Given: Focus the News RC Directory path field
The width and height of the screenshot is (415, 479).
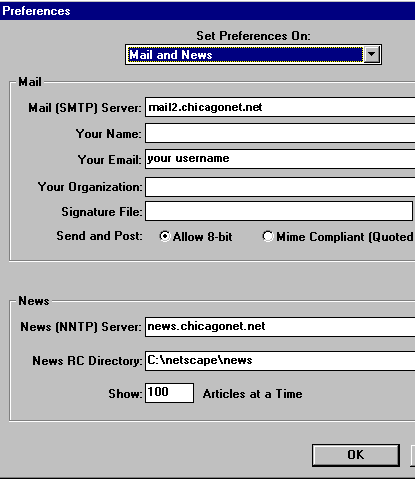Looking at the screenshot, I should click(x=280, y=360).
